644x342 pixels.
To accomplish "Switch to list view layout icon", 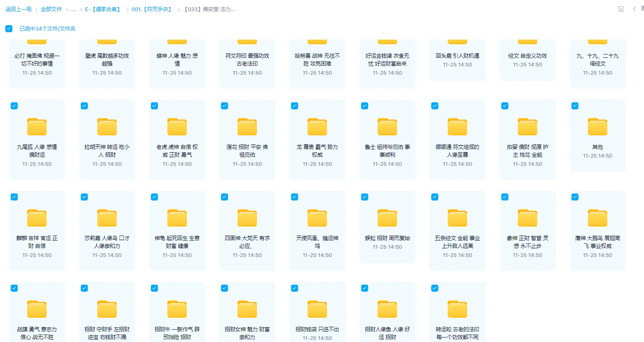I will (x=621, y=9).
